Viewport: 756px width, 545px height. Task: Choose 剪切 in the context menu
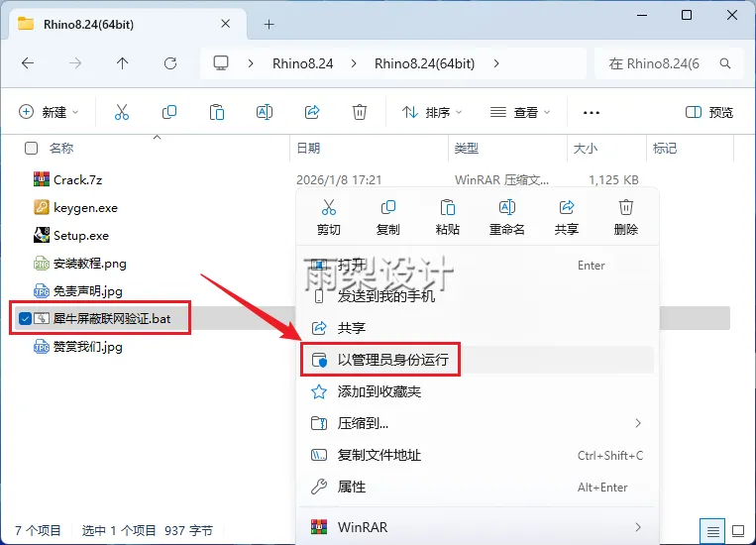click(329, 217)
